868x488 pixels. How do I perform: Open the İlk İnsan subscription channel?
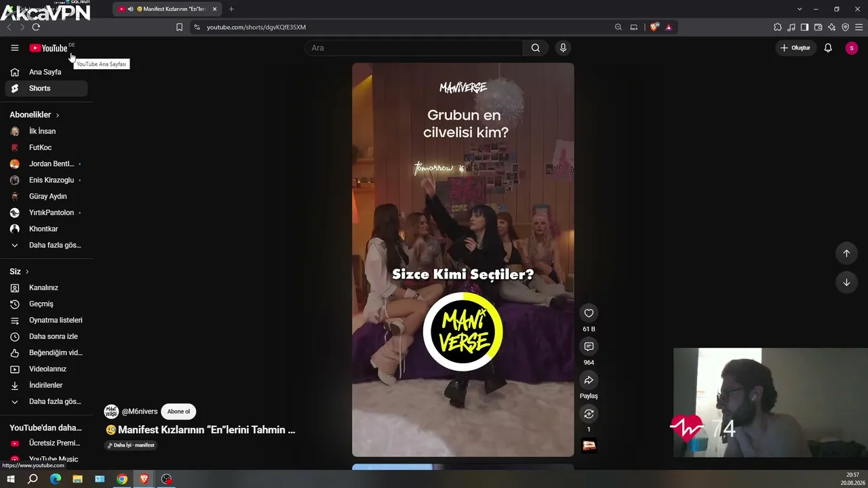click(46, 131)
